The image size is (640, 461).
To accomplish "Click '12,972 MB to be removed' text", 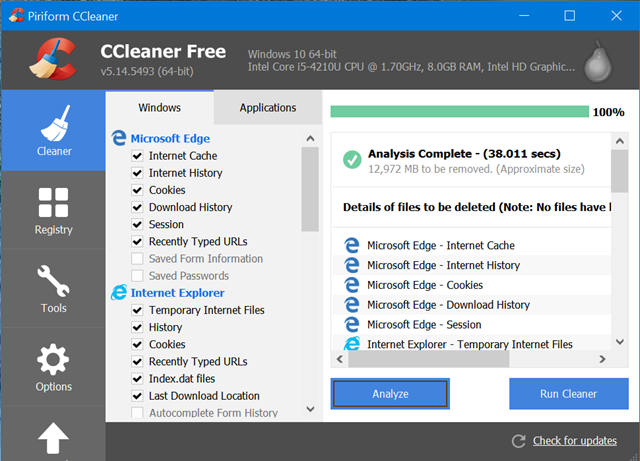I will (x=430, y=169).
